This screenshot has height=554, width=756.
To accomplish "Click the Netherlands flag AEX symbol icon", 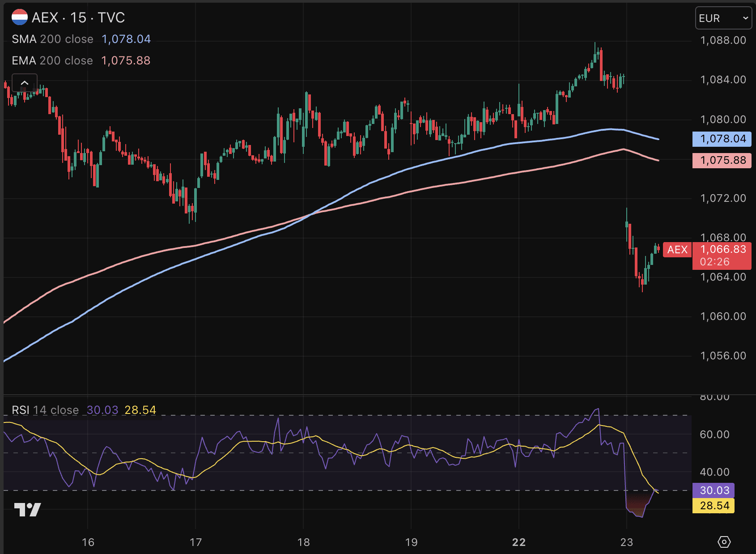I will (x=19, y=17).
